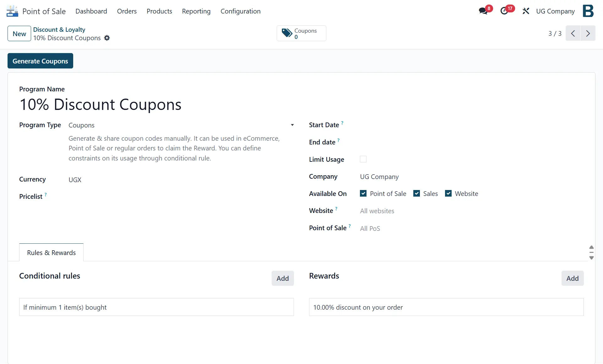Open the discuss messages icon
Image resolution: width=603 pixels, height=364 pixels.
483,11
